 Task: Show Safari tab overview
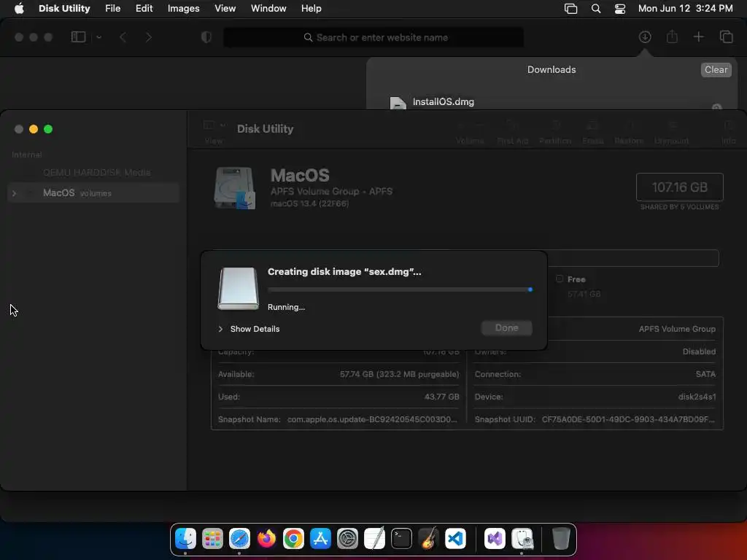(x=726, y=36)
